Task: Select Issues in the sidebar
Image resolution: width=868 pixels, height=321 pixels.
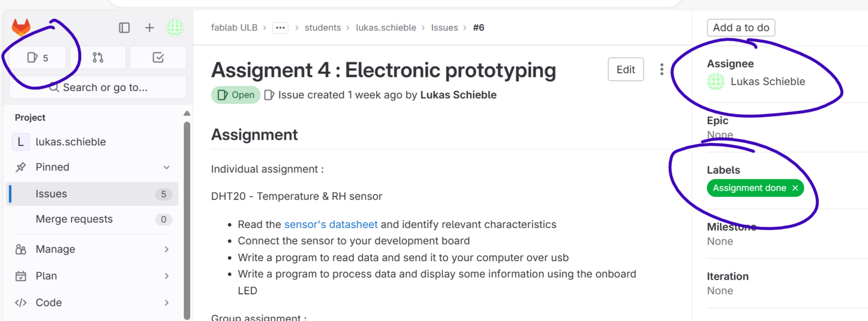Action: (x=93, y=194)
